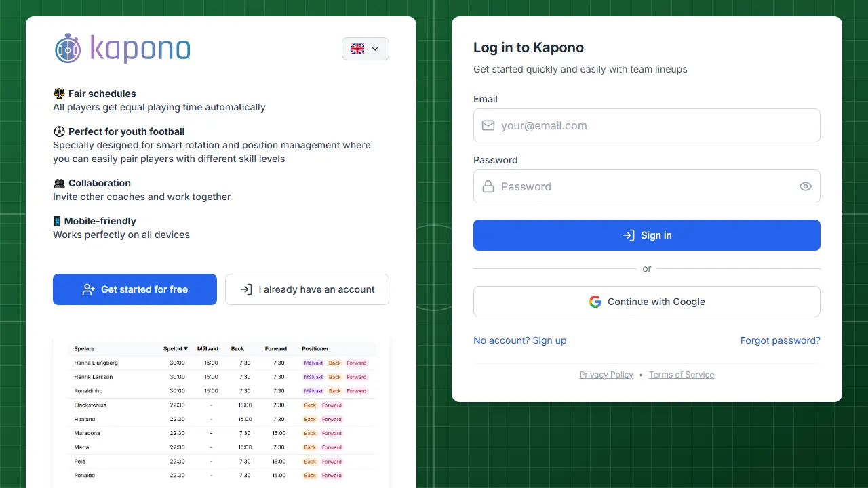The height and width of the screenshot is (488, 868).
Task: Click the people icon next to Collaboration
Action: tap(59, 182)
